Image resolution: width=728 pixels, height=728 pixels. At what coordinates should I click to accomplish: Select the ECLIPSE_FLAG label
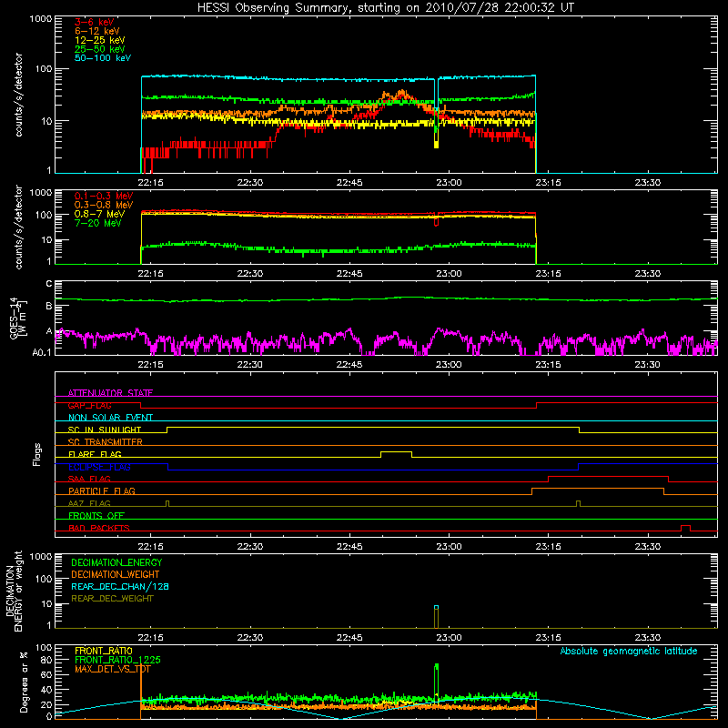click(99, 467)
